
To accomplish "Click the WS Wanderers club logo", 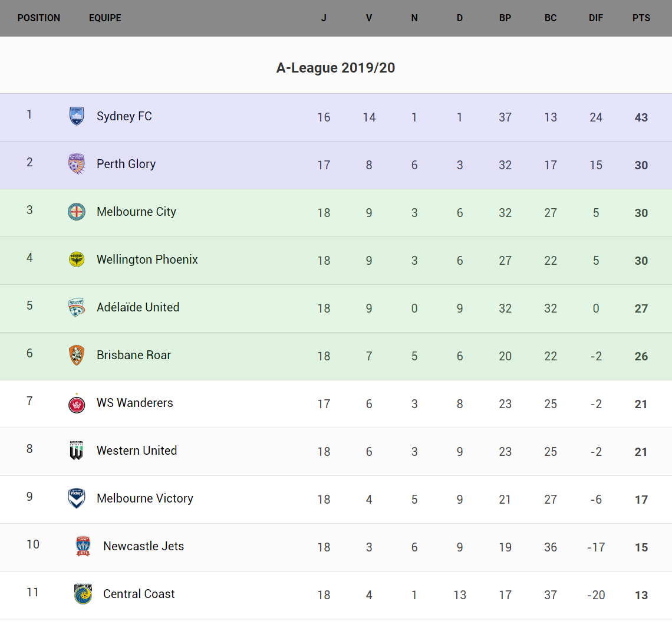I will tap(77, 403).
